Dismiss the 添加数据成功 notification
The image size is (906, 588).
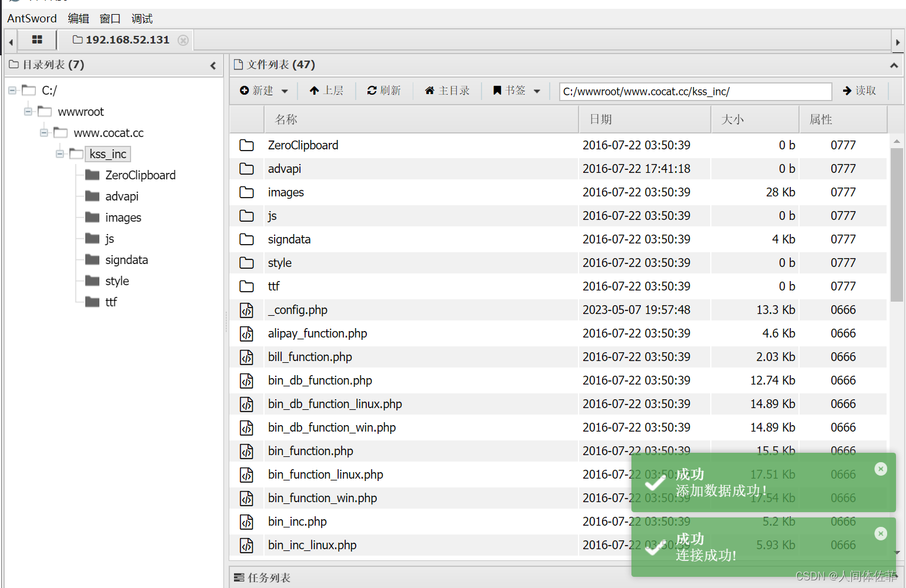[880, 469]
